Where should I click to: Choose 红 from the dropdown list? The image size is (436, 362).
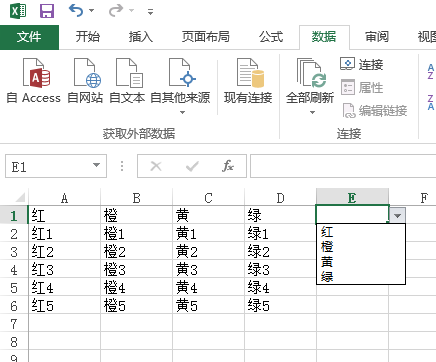point(361,232)
